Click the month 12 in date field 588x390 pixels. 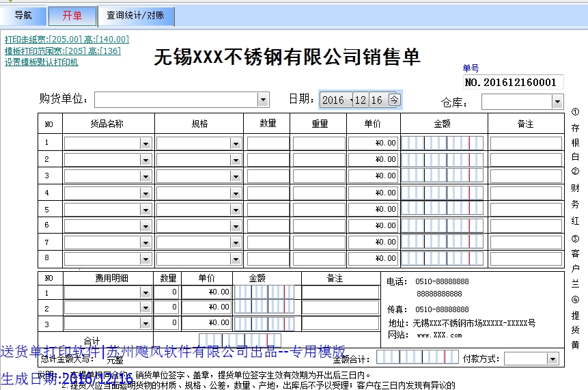tap(361, 100)
